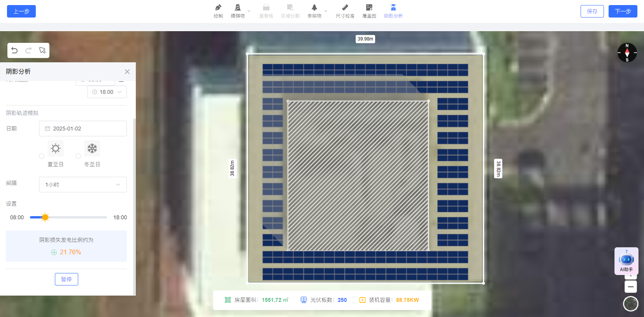Click the 21.76% shadow loss value
Screen dimensions: 644x317
point(70,252)
